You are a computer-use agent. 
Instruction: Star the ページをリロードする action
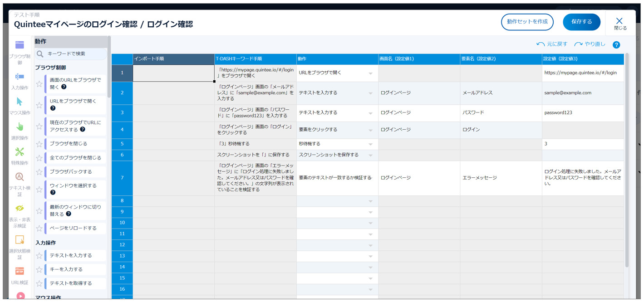(x=39, y=229)
